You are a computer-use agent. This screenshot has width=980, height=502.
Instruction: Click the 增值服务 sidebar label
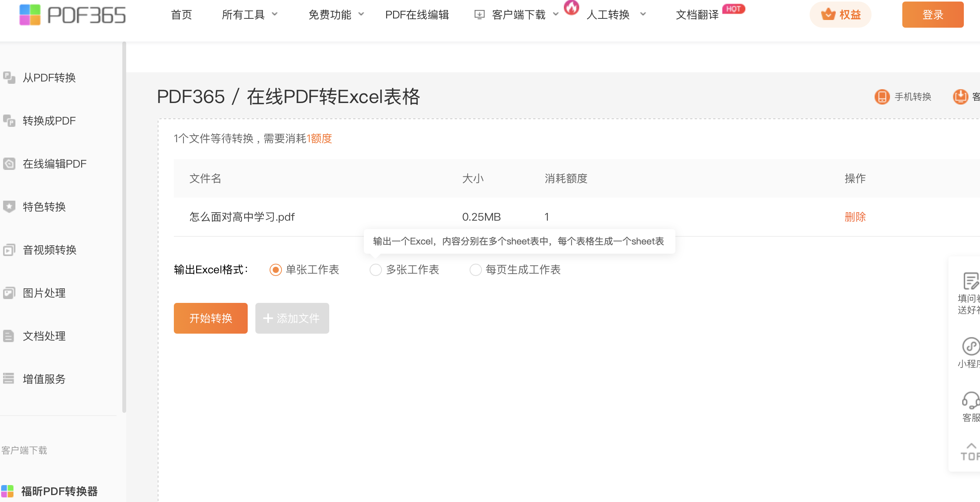pos(44,379)
